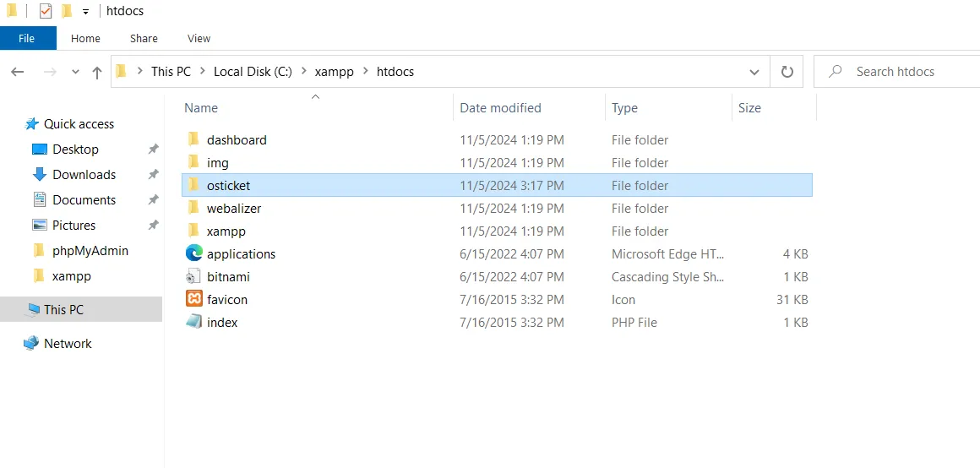Click the webalizer folder icon
Screen dimensions: 980x468
point(193,208)
